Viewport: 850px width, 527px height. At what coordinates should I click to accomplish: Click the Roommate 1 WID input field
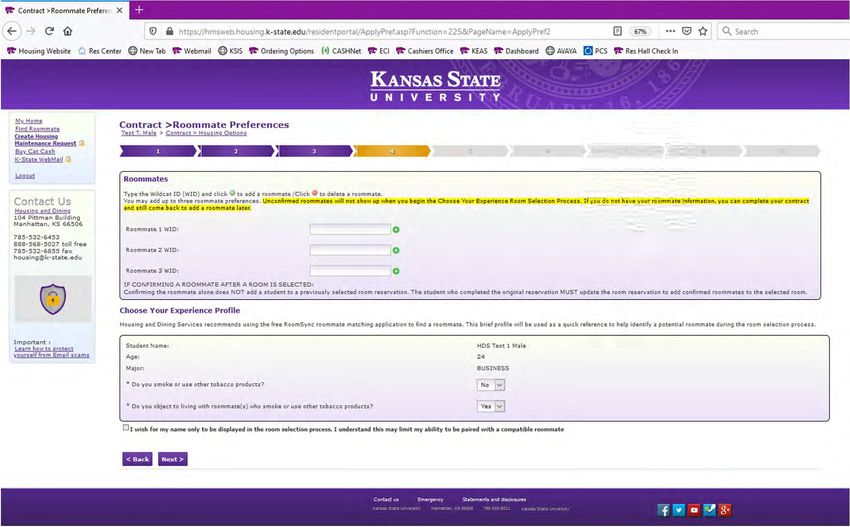point(350,229)
